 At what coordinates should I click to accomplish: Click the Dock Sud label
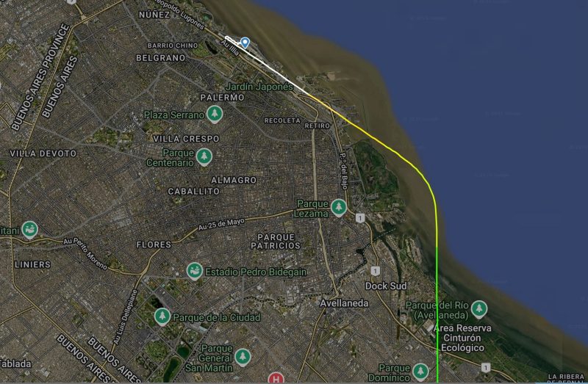386,286
